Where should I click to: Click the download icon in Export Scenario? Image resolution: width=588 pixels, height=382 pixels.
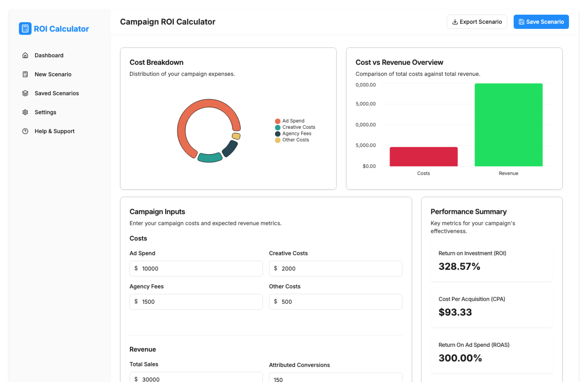pyautogui.click(x=455, y=22)
